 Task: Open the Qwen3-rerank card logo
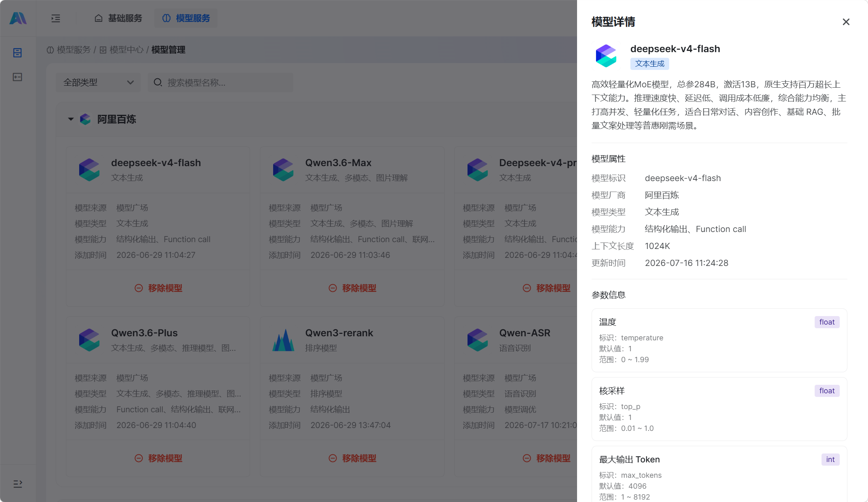pyautogui.click(x=283, y=340)
